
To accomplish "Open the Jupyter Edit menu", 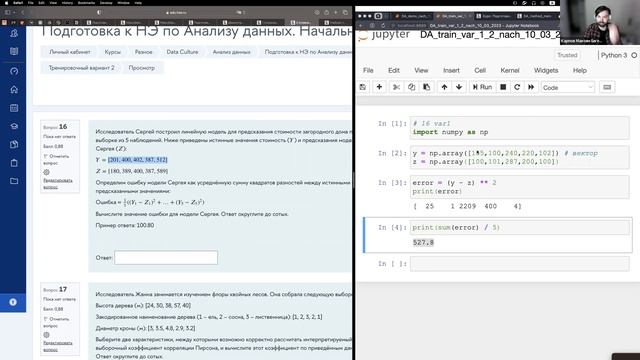I will [x=394, y=70].
